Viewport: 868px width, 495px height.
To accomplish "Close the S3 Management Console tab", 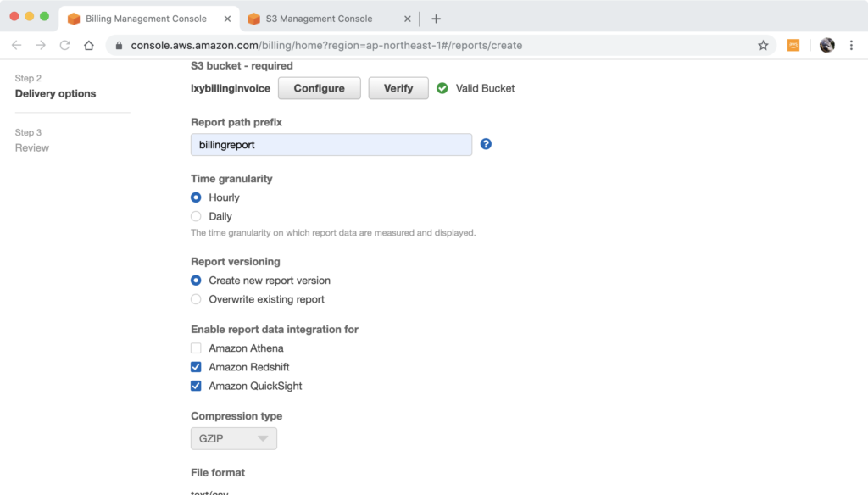I will (408, 19).
